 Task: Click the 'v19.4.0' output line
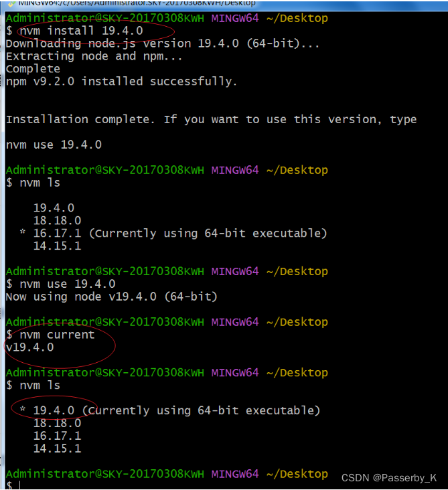click(29, 347)
